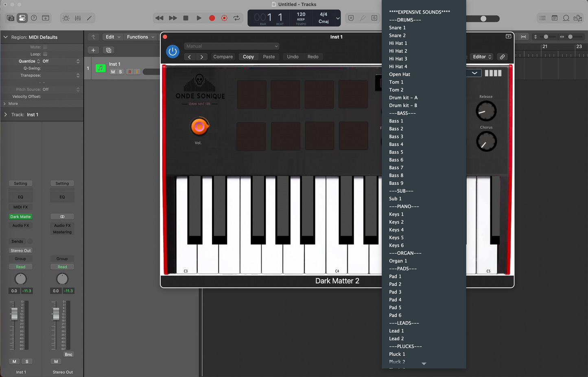
Task: Open the Smart Controls icon
Action: 66,18
